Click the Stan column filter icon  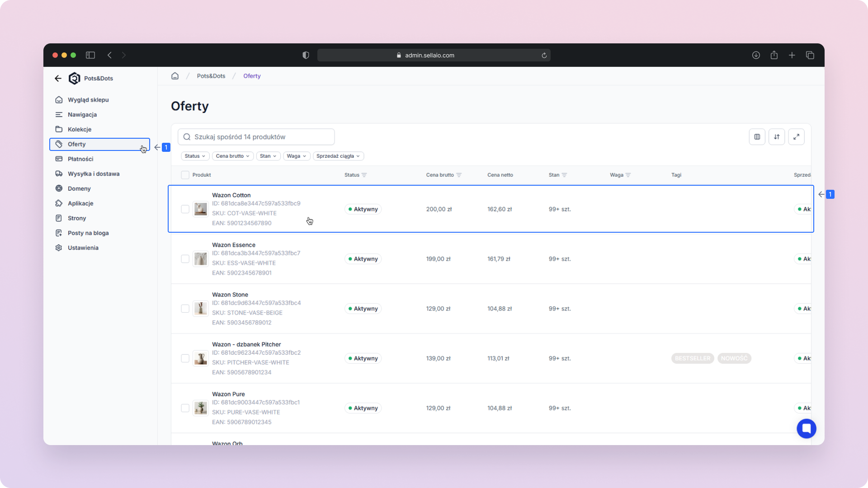tap(564, 175)
